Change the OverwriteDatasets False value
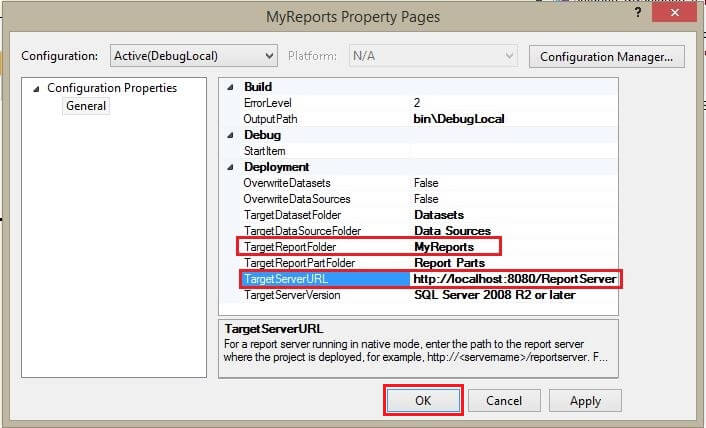The image size is (706, 428). coord(426,183)
